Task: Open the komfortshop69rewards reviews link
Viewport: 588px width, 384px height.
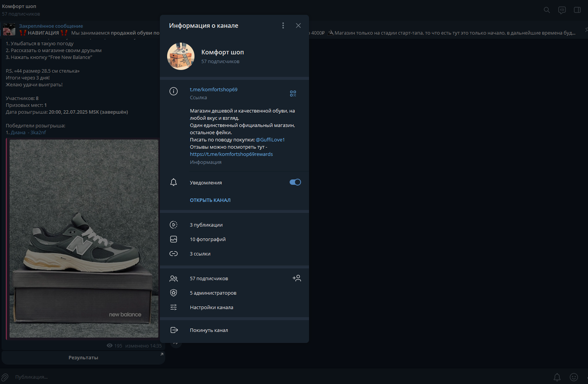Action: [231, 154]
